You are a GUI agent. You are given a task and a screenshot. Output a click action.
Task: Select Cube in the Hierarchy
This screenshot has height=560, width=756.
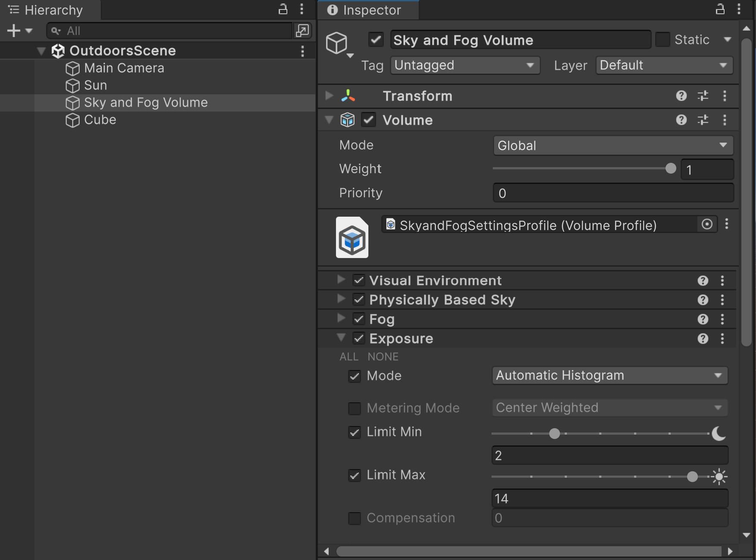(x=100, y=120)
